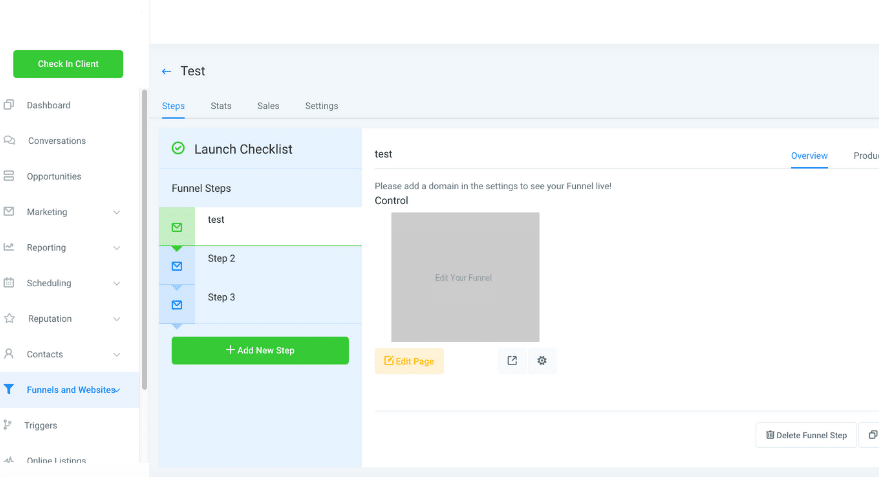Select the Step 2 envelope icon

[x=177, y=266]
